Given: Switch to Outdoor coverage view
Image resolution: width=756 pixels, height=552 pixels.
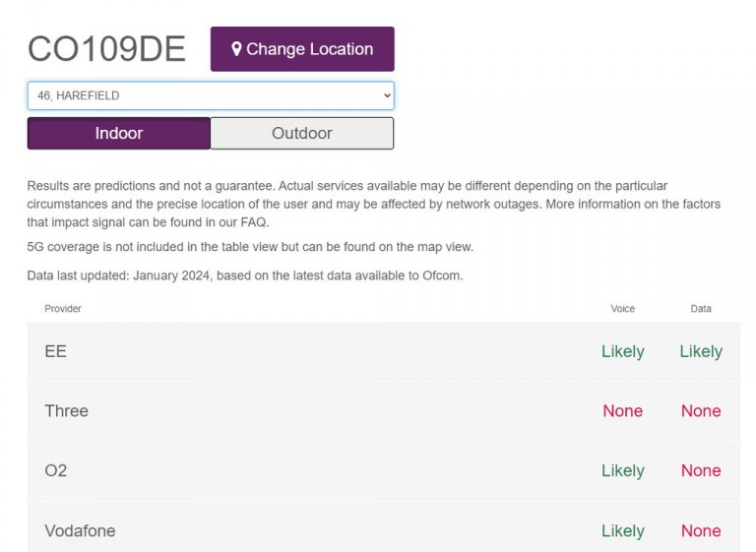Looking at the screenshot, I should pyautogui.click(x=302, y=133).
